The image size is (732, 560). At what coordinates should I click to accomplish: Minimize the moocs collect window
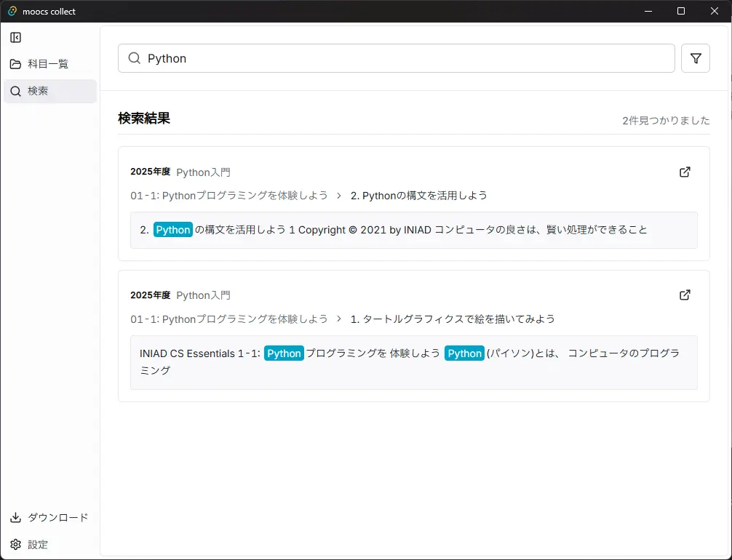tap(648, 11)
